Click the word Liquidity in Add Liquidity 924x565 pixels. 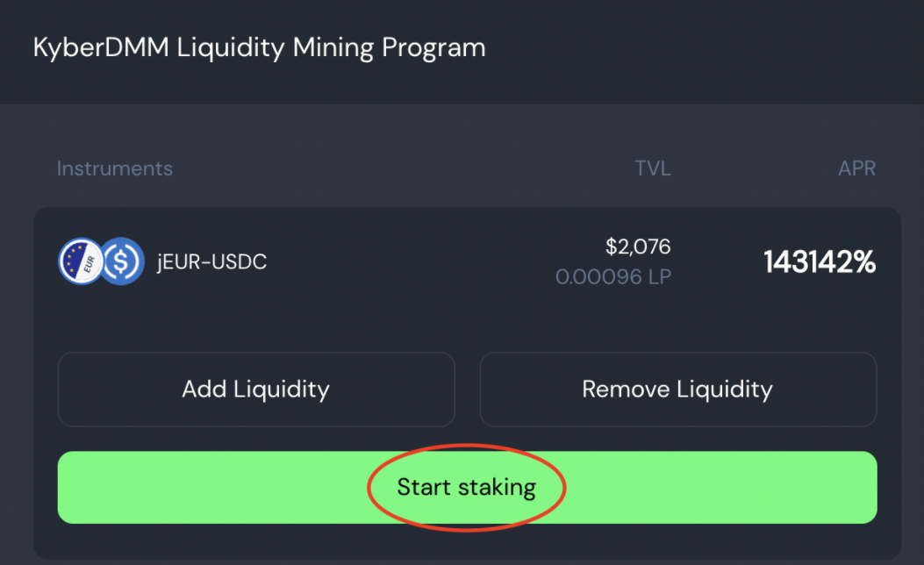(x=283, y=389)
